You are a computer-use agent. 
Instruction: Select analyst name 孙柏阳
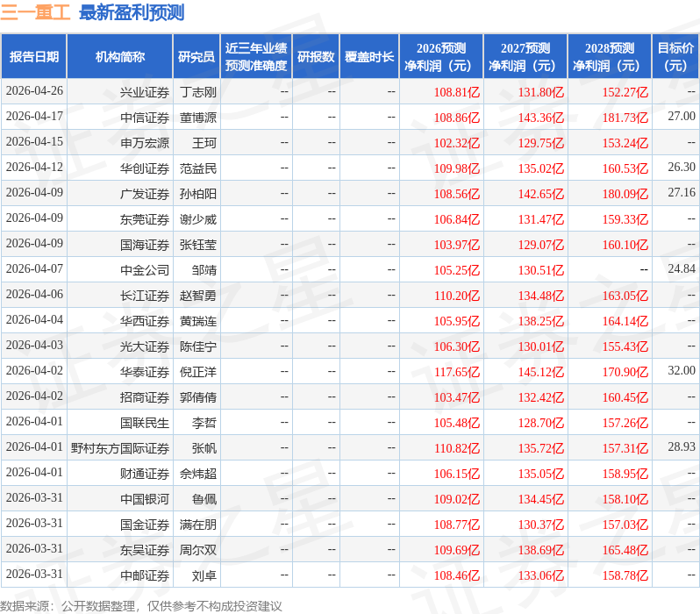[x=198, y=194]
